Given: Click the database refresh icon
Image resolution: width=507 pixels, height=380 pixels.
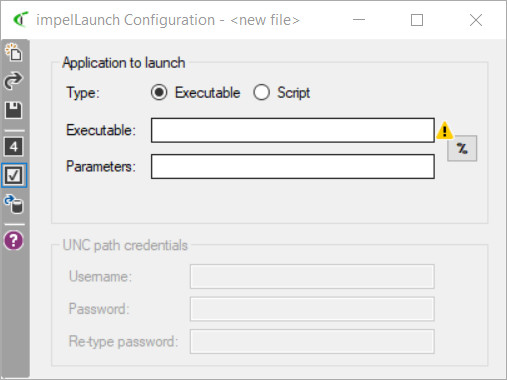Looking at the screenshot, I should (x=14, y=204).
